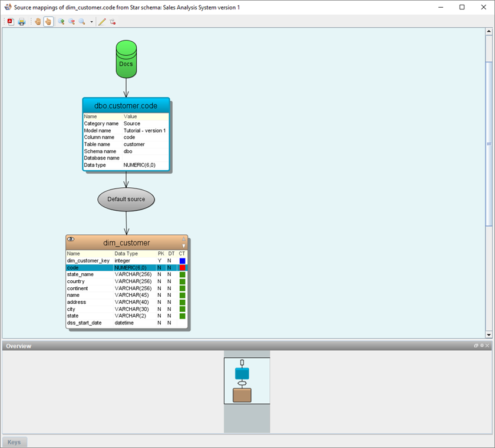
Task: Click the CT column header
Action: (182, 254)
